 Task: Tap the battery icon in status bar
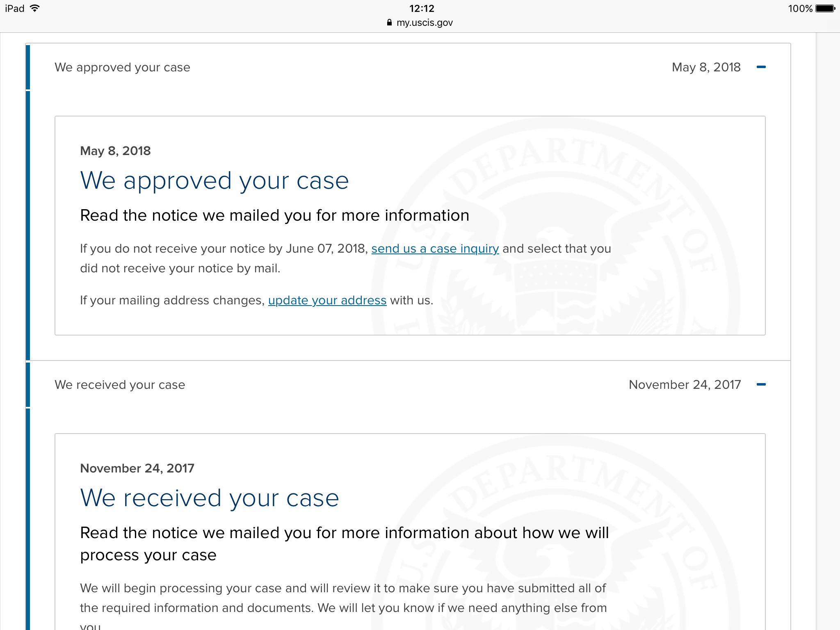[825, 8]
